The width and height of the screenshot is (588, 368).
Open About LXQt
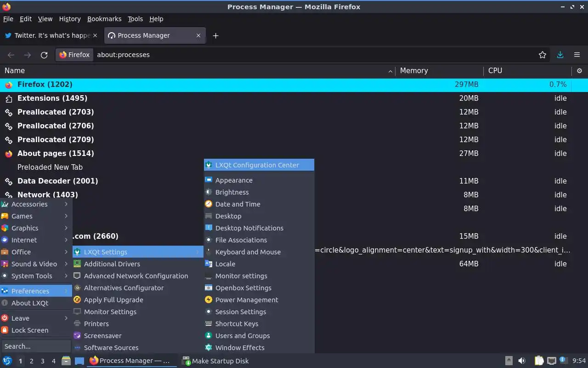pos(35,303)
